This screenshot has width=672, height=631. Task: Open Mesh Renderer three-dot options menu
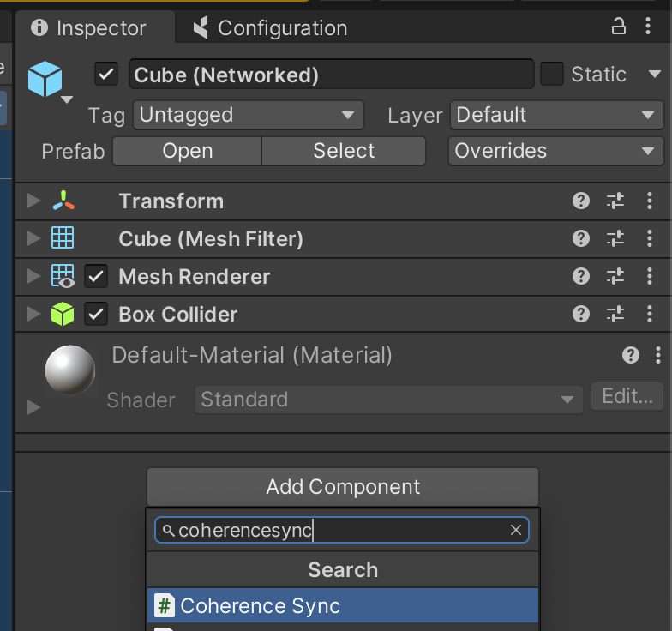point(649,277)
